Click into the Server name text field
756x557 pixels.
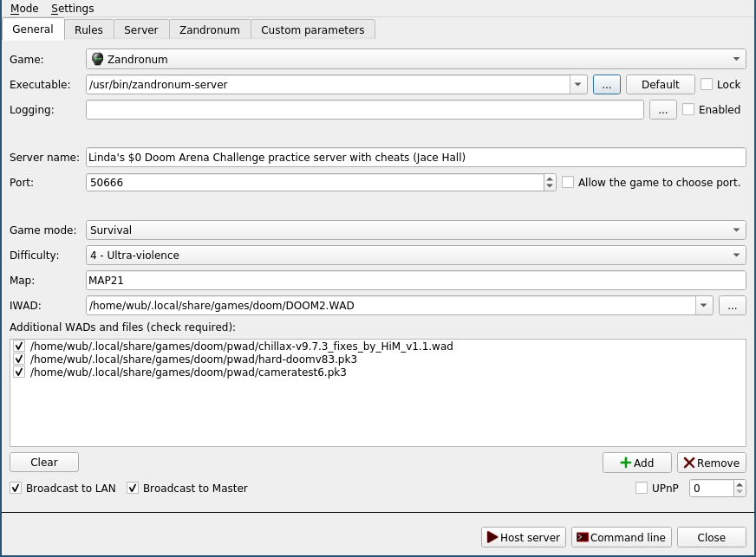(x=415, y=157)
